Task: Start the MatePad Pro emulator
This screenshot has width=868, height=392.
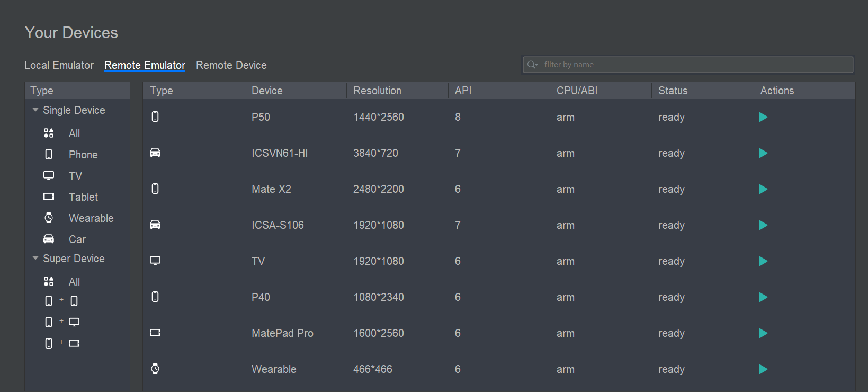Action: [x=763, y=333]
